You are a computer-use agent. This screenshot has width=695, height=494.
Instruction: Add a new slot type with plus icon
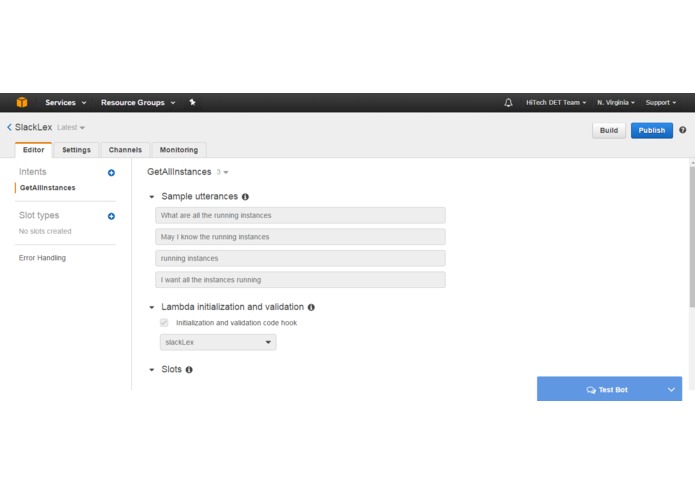tap(111, 216)
